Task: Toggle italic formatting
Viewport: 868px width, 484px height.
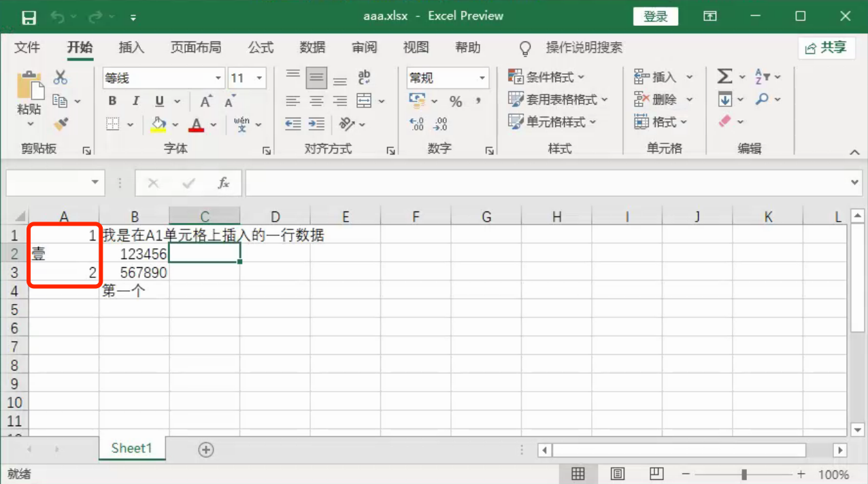Action: [x=135, y=101]
